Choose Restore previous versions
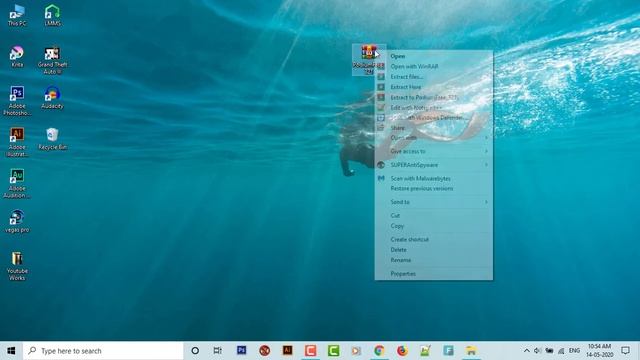Image resolution: width=640 pixels, height=360 pixels. (x=434, y=189)
